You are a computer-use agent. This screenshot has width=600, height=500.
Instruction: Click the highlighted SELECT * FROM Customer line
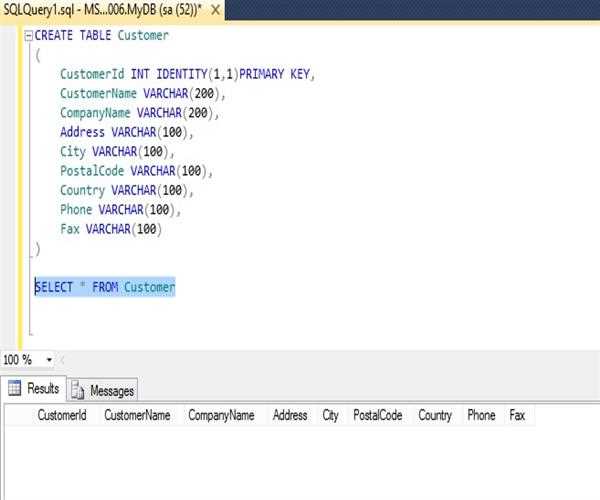point(105,288)
